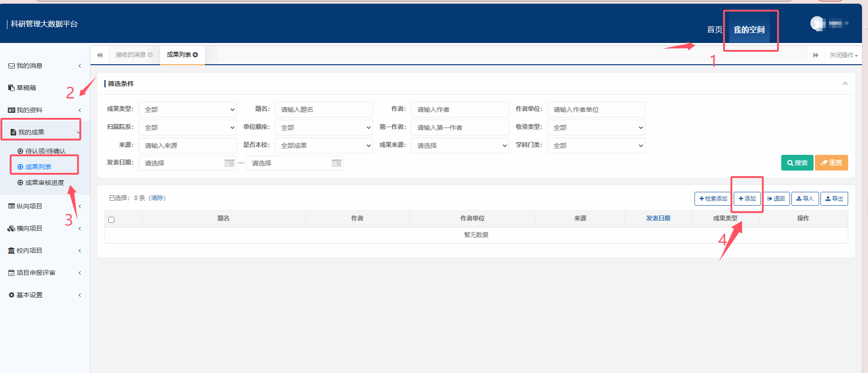Collapse the 筛选条件 panel with the chevron

(x=845, y=84)
